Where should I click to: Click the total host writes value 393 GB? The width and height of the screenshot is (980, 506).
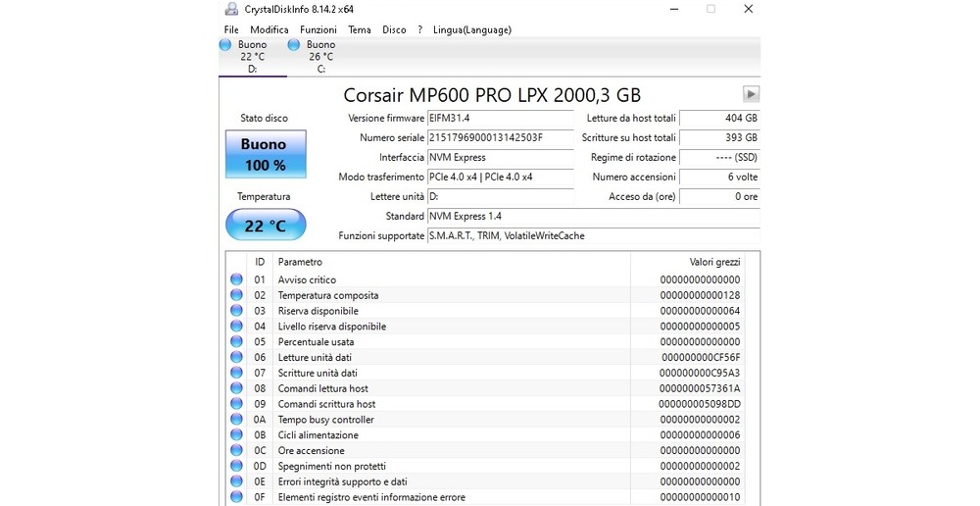(719, 137)
